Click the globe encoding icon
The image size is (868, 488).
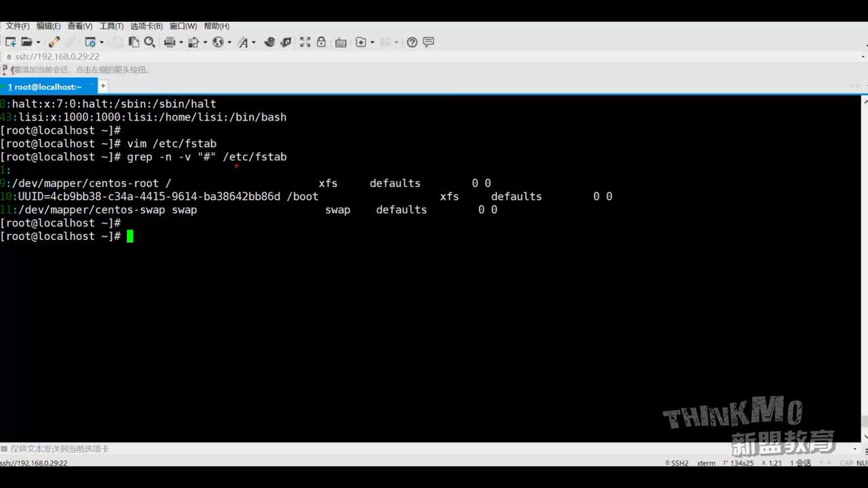click(x=218, y=42)
